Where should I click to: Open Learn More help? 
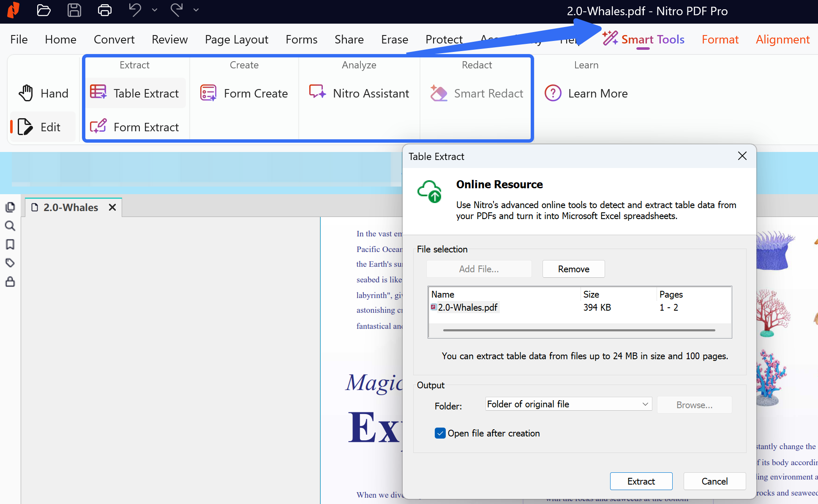[586, 93]
